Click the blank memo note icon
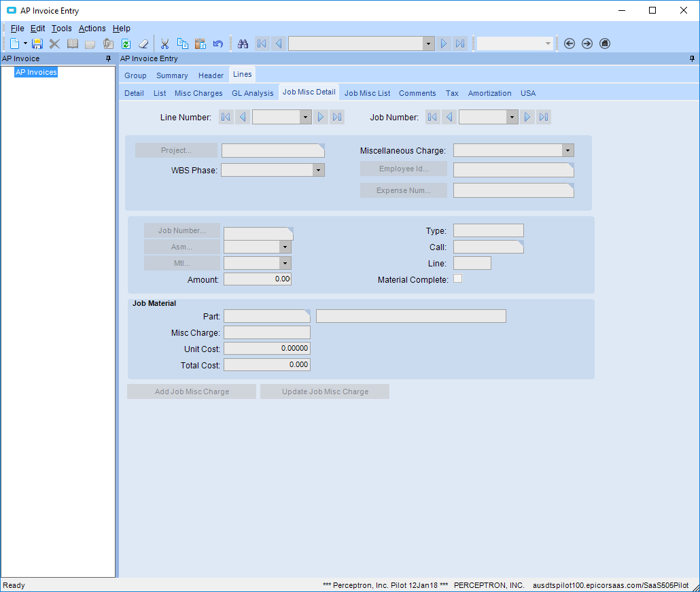Image resolution: width=700 pixels, height=592 pixels. pos(90,43)
